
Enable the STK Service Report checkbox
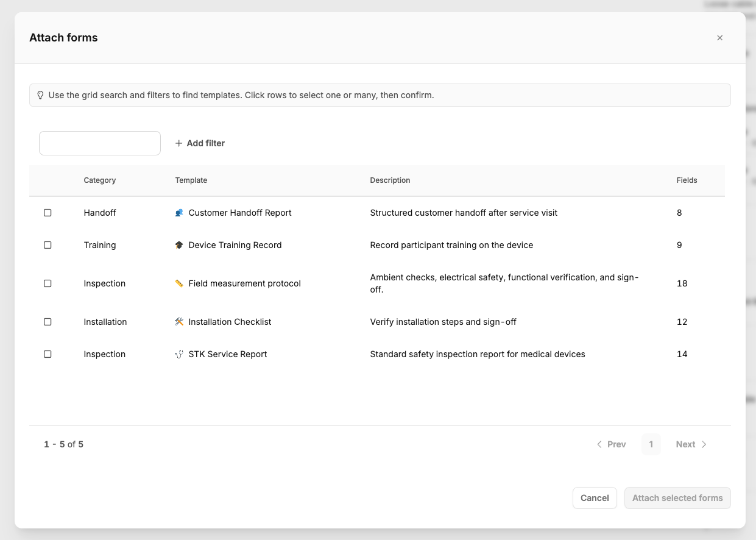coord(48,354)
